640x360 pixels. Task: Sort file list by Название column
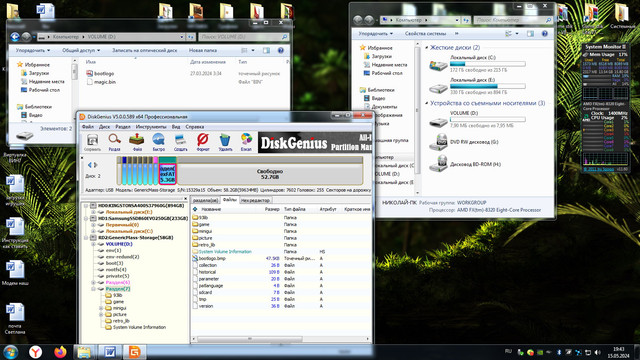point(211,209)
